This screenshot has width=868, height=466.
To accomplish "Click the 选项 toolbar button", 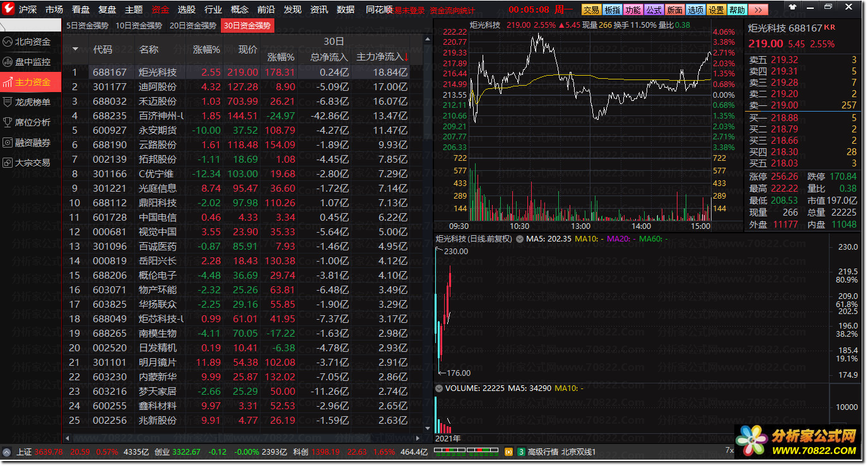I will pos(695,9).
